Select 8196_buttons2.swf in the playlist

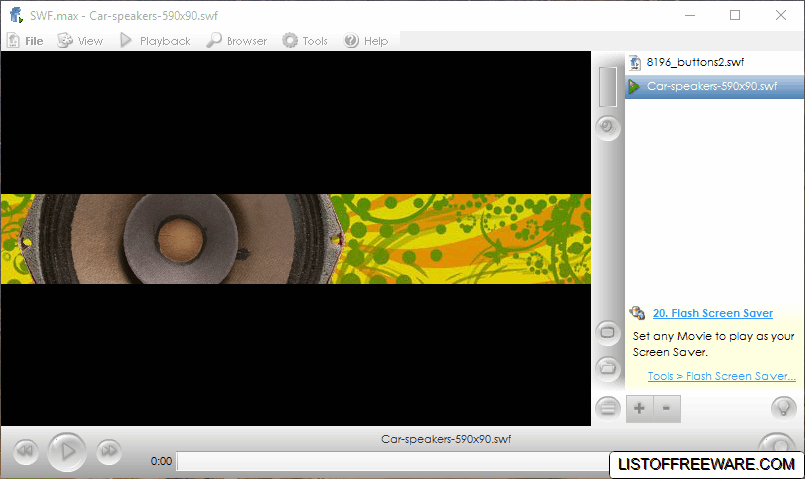coord(715,63)
